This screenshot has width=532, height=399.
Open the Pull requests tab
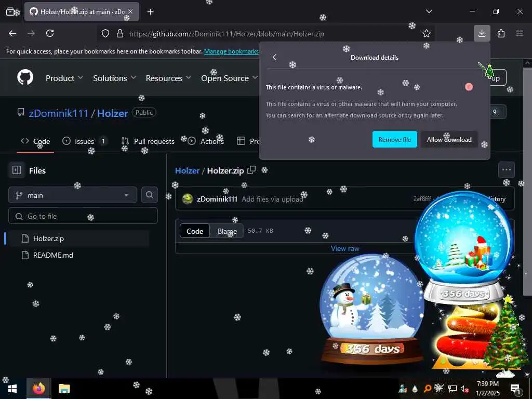(148, 141)
